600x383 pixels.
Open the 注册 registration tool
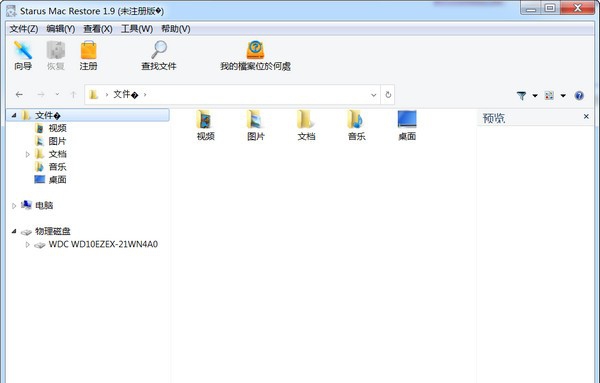pyautogui.click(x=88, y=56)
